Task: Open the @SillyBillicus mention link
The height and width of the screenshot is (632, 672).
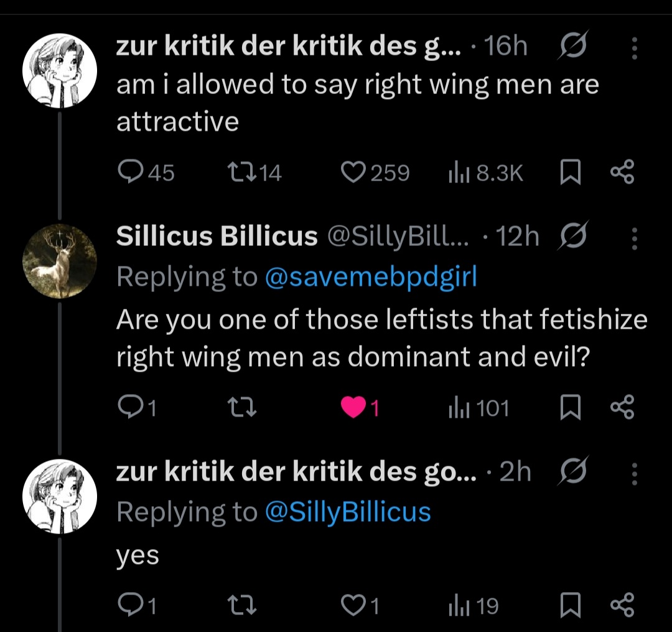Action: click(347, 512)
